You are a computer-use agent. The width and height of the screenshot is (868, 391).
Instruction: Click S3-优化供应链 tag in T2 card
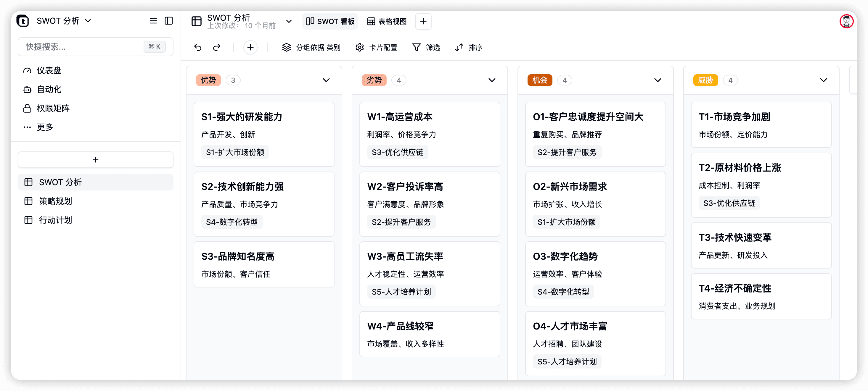pyautogui.click(x=729, y=203)
